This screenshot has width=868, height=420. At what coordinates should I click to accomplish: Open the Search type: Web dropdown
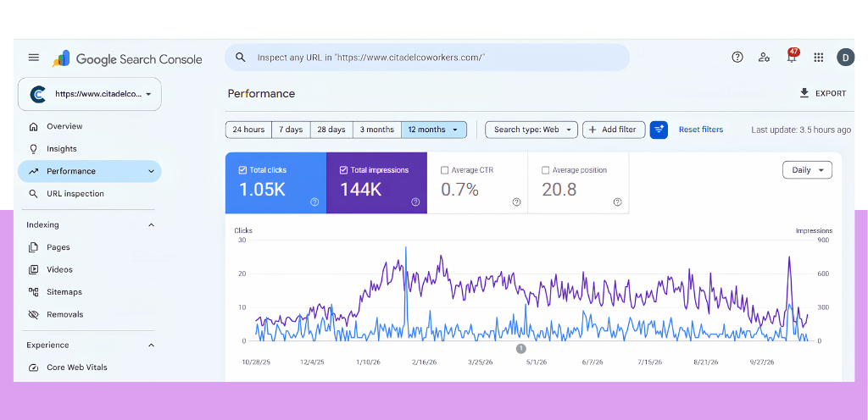(x=531, y=130)
